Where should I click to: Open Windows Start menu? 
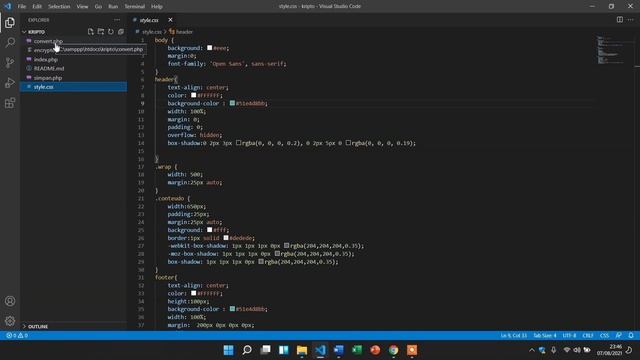point(229,350)
